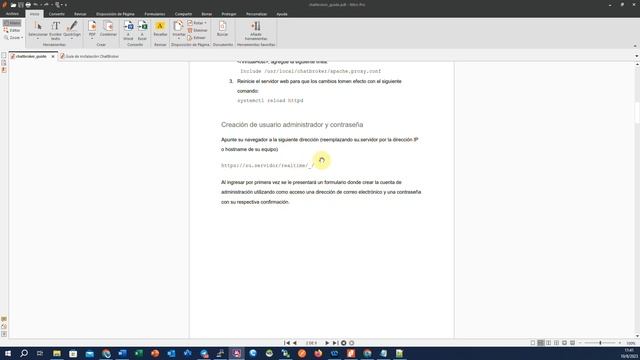Switch to Guía de instalación ChatBroker tab
This screenshot has height=360, width=640.
(x=89, y=56)
